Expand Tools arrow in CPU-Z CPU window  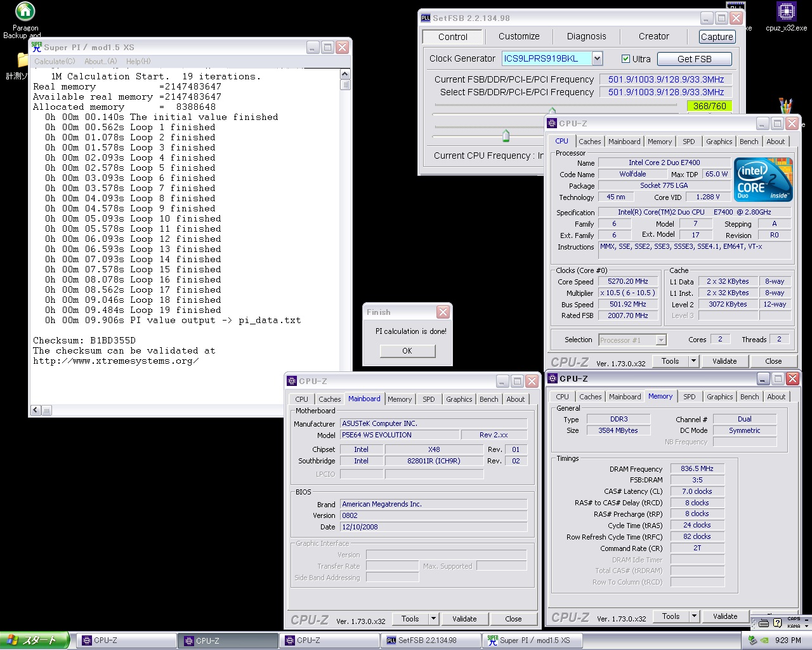pyautogui.click(x=694, y=361)
